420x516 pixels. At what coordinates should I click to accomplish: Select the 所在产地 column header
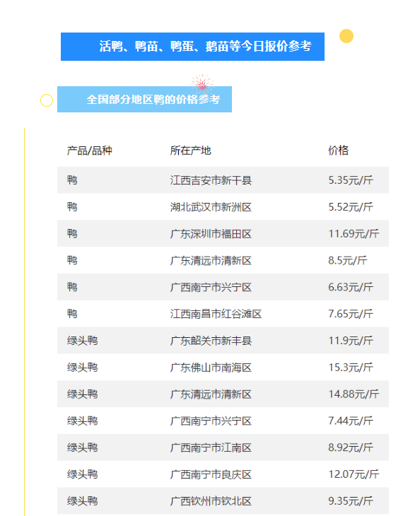coord(191,151)
